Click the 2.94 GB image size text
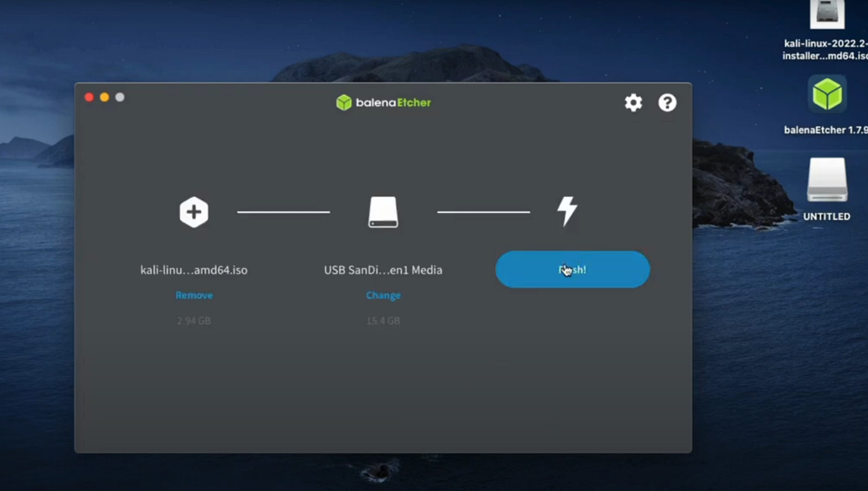 click(194, 321)
